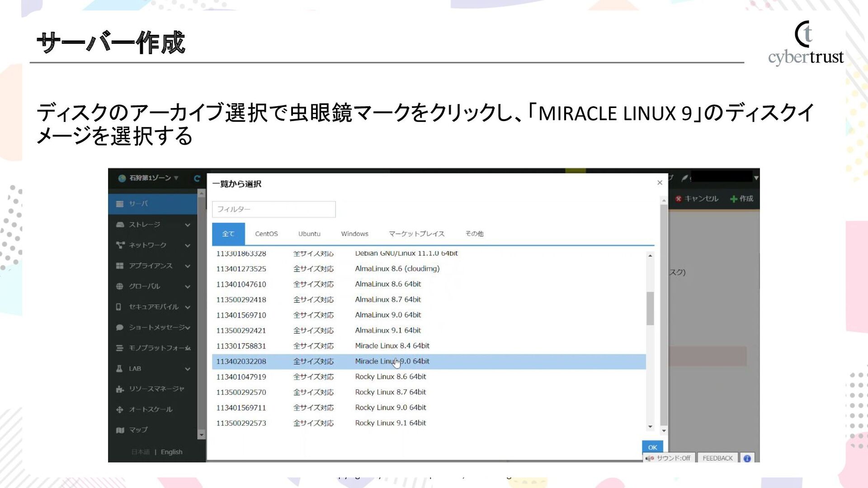This screenshot has height=488, width=868.
Task: Select AlmaLinux 8.6 64bit row
Action: coord(429,284)
